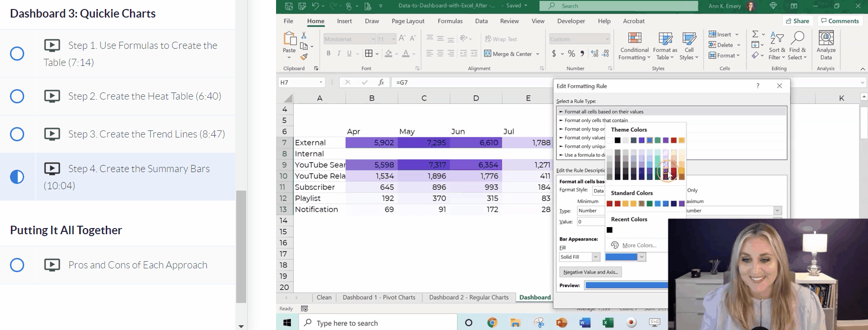Expand the Delete cells dropdown
This screenshot has height=330, width=868.
click(739, 45)
